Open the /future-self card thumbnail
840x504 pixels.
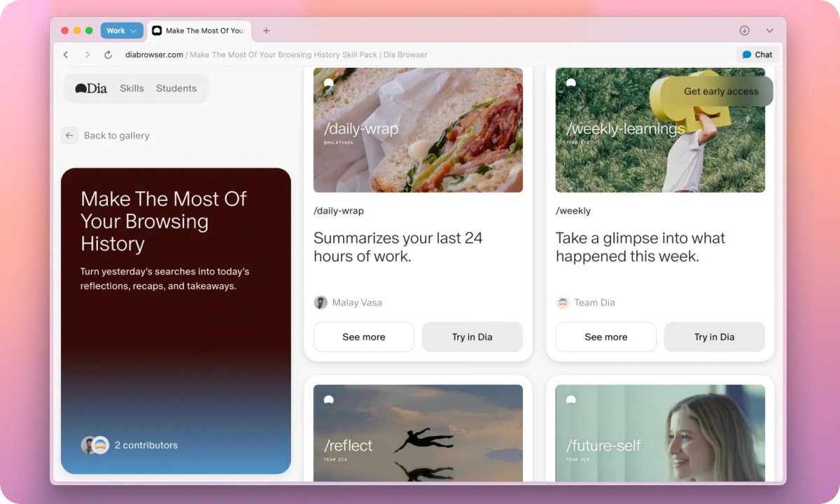(660, 433)
